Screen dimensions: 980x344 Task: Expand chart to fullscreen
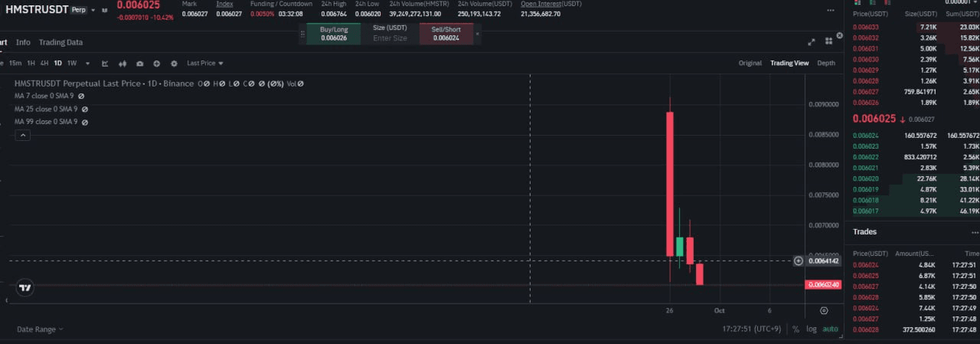pyautogui.click(x=812, y=42)
